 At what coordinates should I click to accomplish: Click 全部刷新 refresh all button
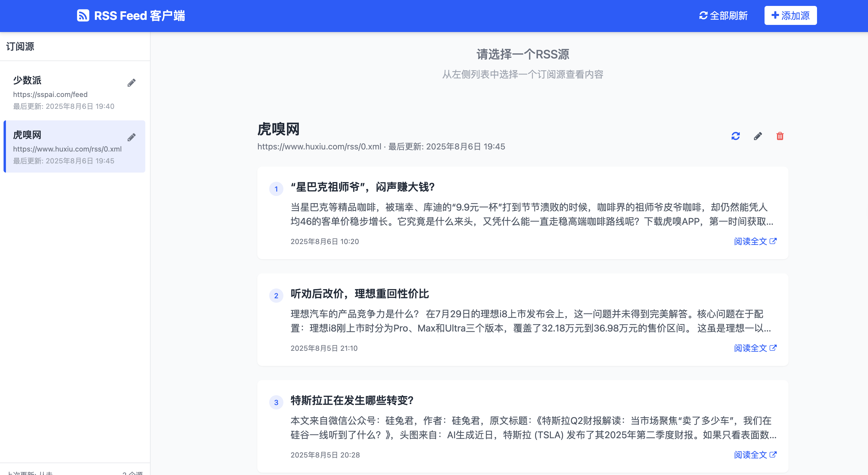(x=723, y=15)
